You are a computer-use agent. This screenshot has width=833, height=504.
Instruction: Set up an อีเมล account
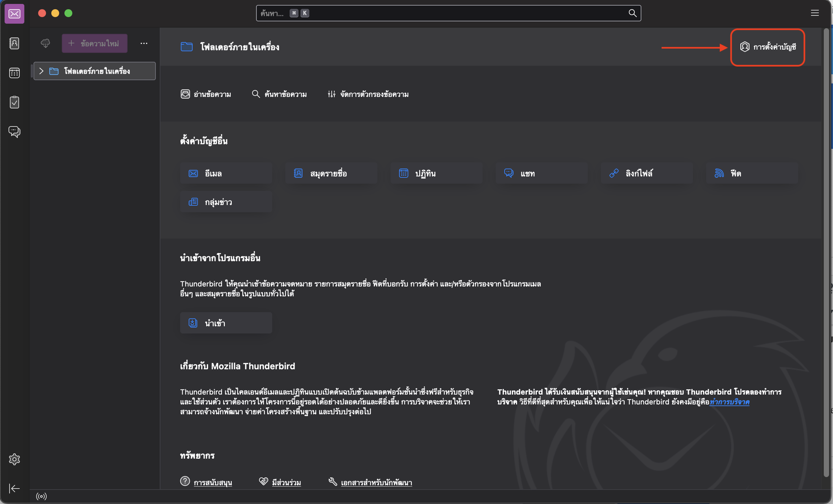click(x=226, y=173)
